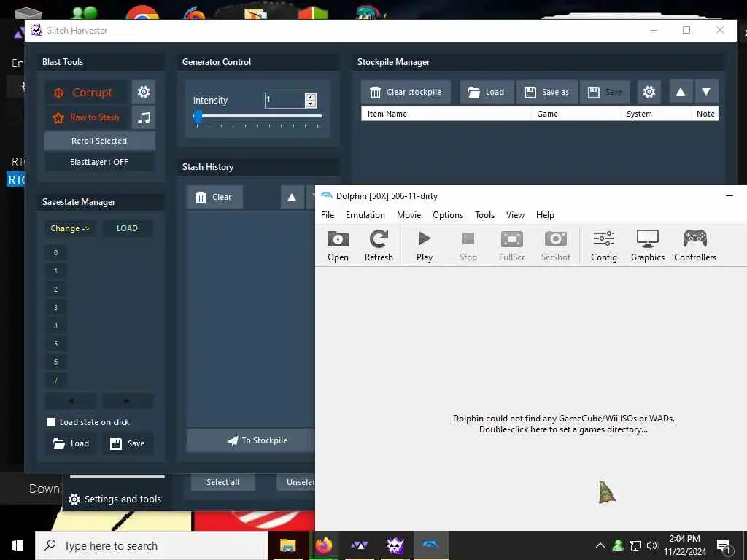747x560 pixels.
Task: Click the Note column header
Action: [x=705, y=114]
